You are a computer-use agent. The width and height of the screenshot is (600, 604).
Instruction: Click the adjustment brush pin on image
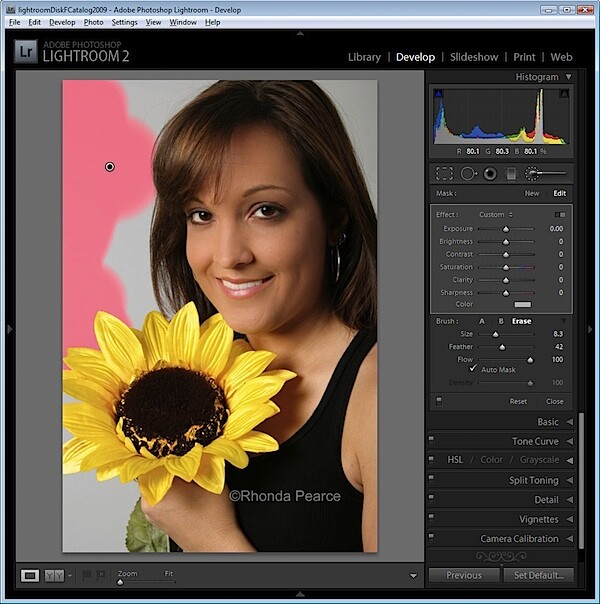pos(110,167)
